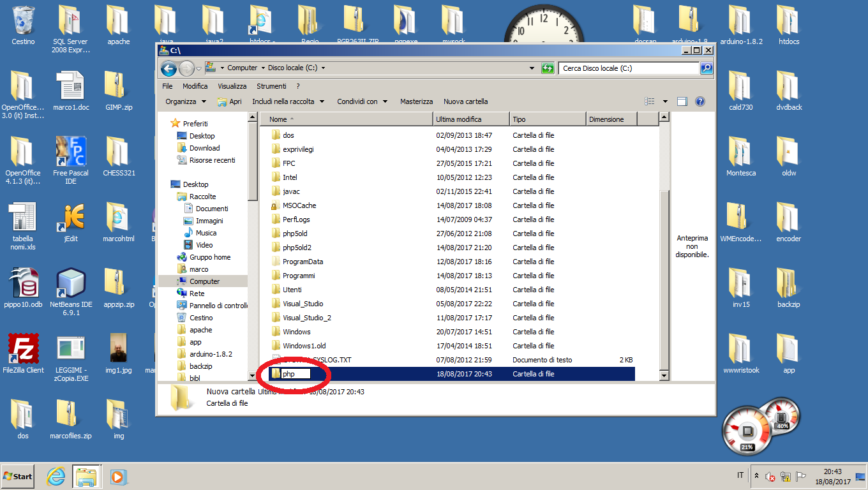Open the Strumenti menu
This screenshot has height=490, width=868.
(x=271, y=86)
